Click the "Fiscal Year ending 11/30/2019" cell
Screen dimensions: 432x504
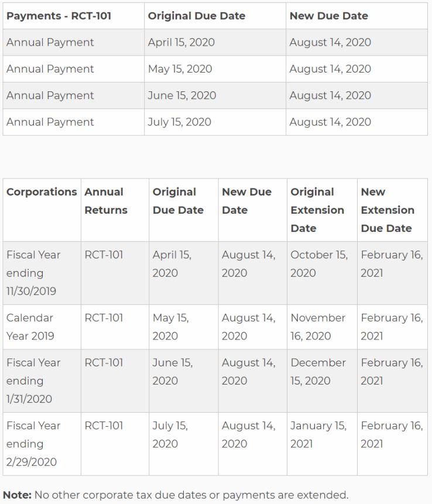(33, 273)
